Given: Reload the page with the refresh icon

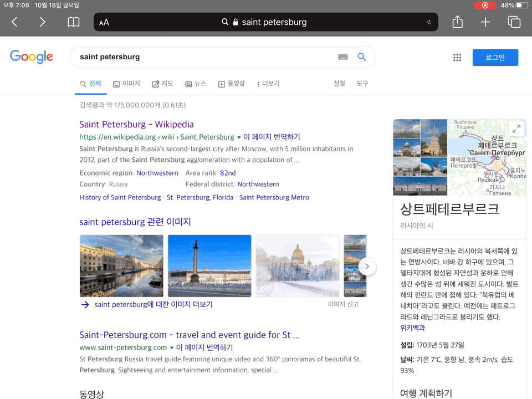Looking at the screenshot, I should (429, 22).
